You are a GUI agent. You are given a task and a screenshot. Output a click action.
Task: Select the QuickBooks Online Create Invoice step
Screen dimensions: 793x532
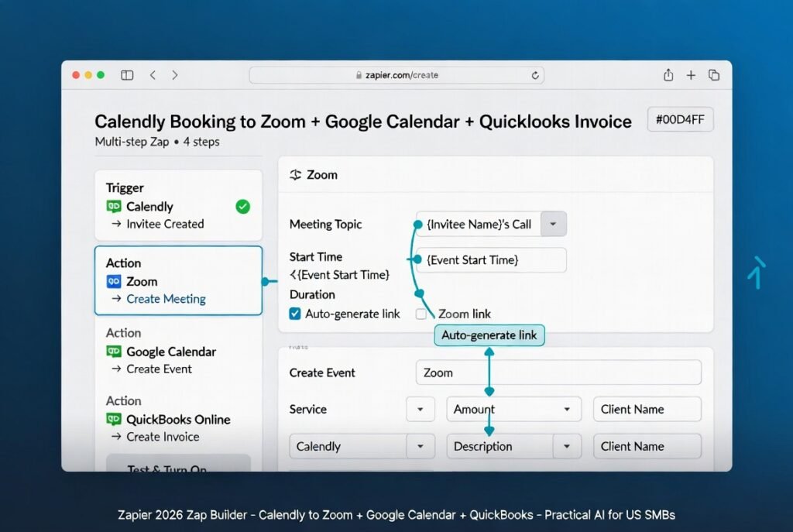click(178, 420)
